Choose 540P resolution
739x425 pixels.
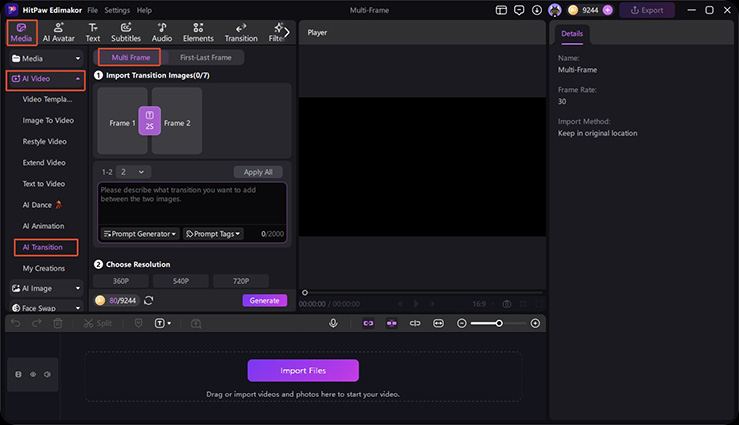point(181,281)
